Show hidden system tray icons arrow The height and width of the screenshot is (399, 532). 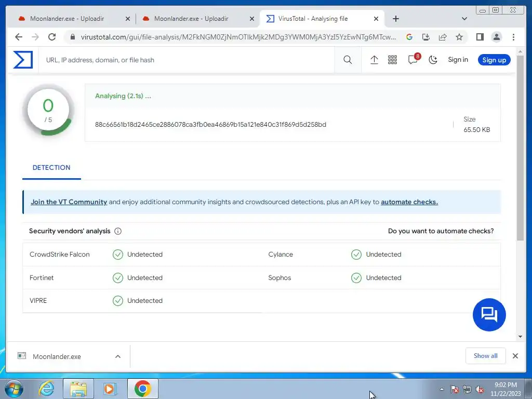[442, 389]
